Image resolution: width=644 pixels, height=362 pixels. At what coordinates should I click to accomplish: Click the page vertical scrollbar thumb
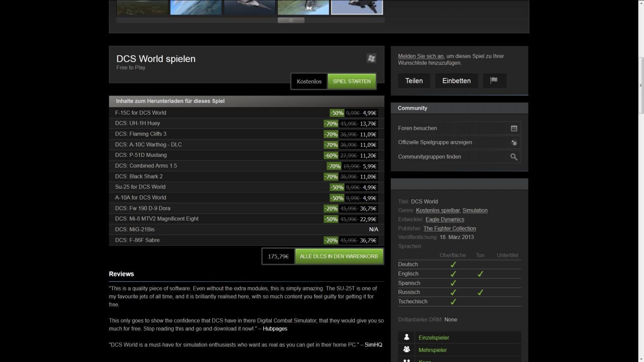(641, 86)
